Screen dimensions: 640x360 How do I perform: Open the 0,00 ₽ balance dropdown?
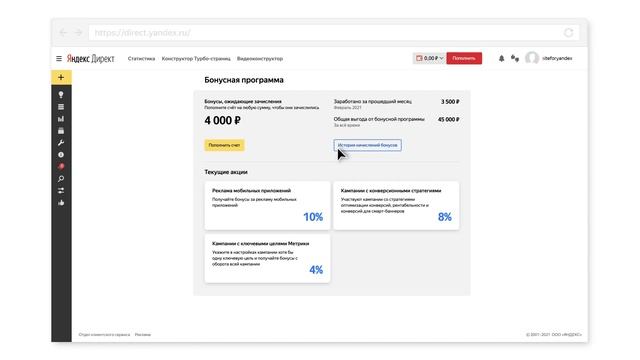pyautogui.click(x=429, y=58)
